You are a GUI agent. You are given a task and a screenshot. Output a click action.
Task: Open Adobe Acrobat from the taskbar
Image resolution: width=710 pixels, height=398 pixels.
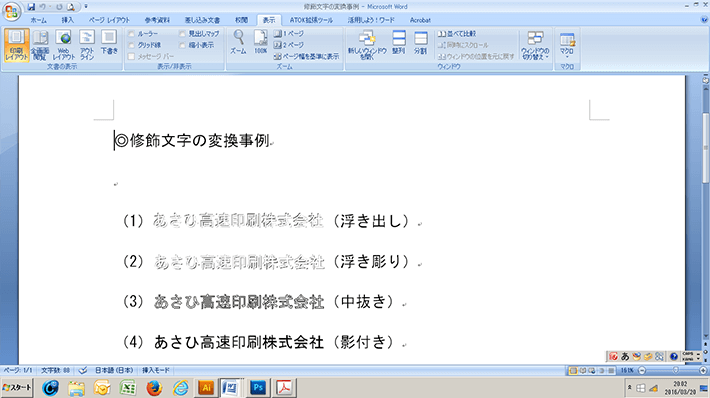coord(284,388)
